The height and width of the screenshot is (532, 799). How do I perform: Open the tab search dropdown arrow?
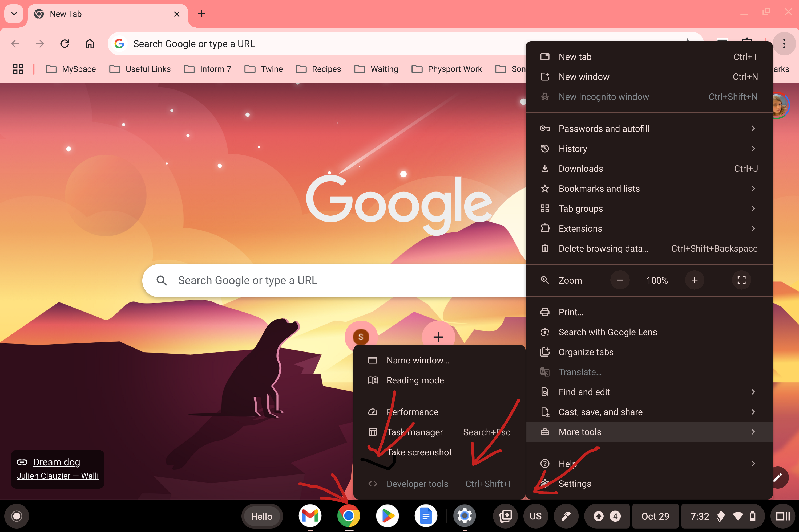point(14,14)
